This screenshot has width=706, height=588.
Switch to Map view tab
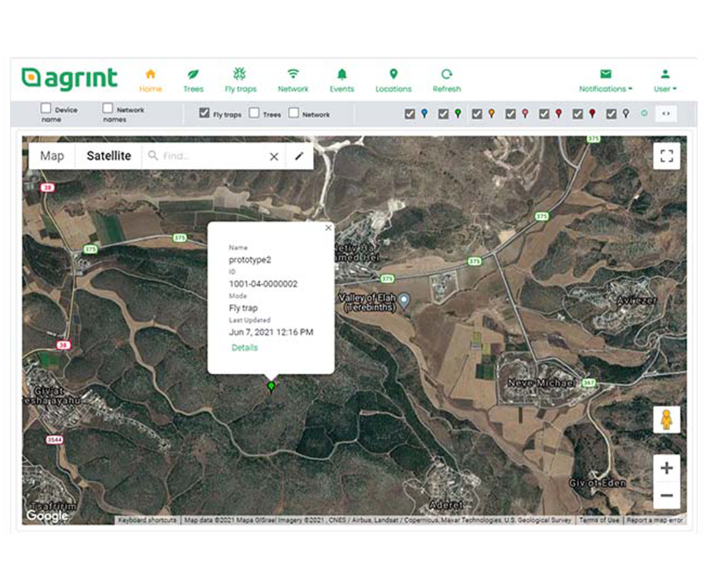pos(52,156)
